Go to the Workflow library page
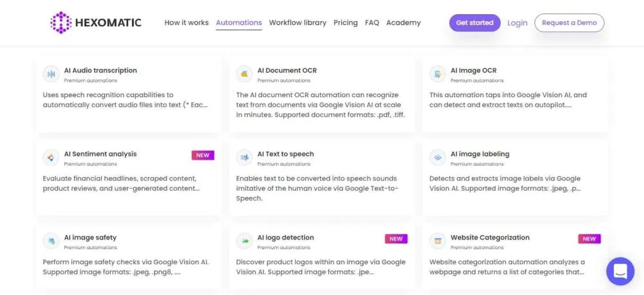644x295 pixels. click(298, 23)
